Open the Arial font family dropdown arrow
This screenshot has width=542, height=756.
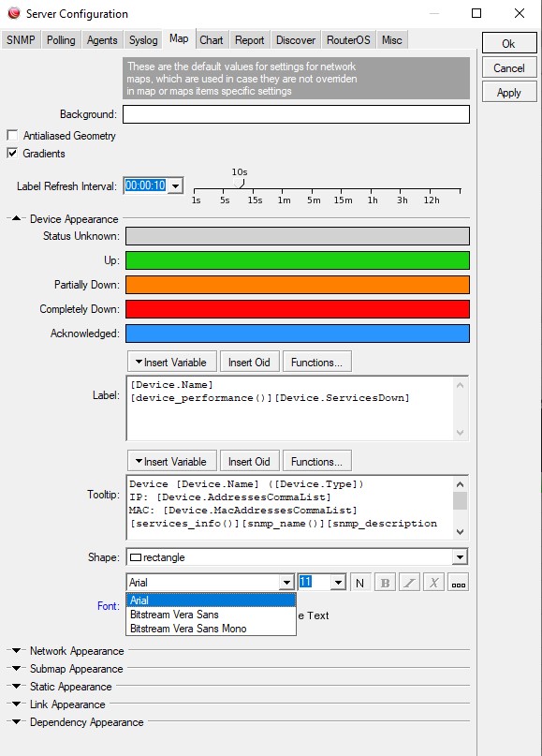[x=286, y=583]
